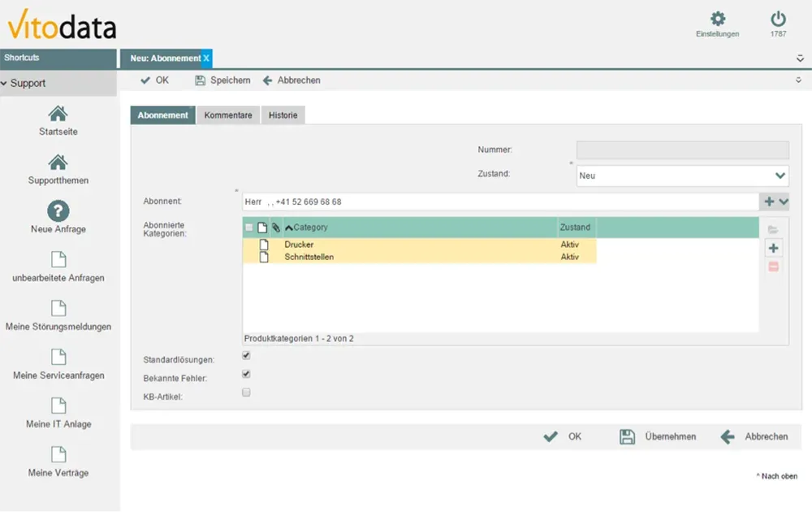Click bottom Abbrechen button
This screenshot has height=512, width=812.
(754, 437)
